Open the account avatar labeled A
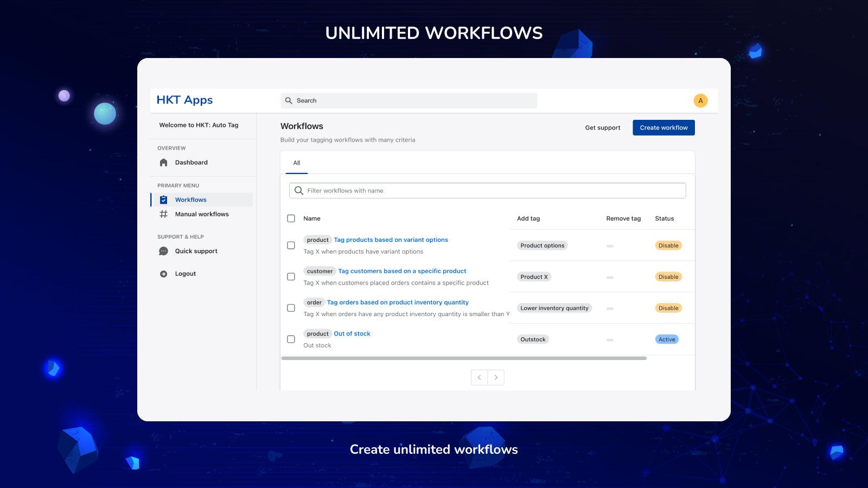868x488 pixels. [700, 100]
